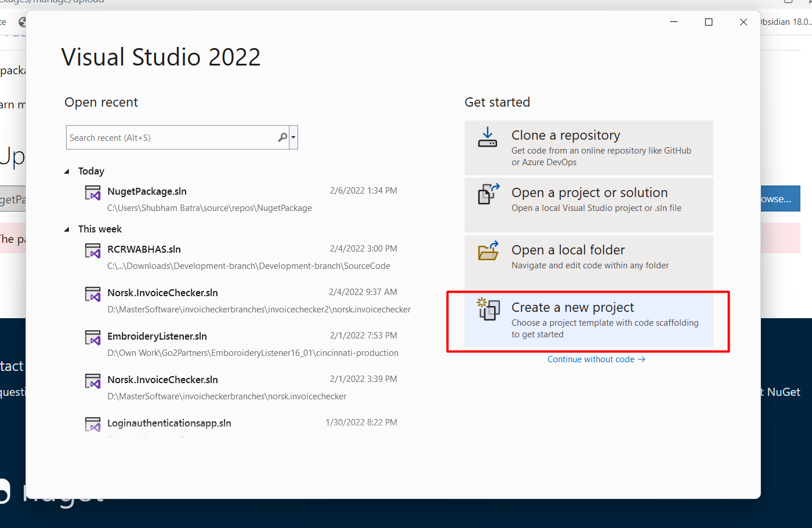Click the Clone a repository download icon

point(487,137)
